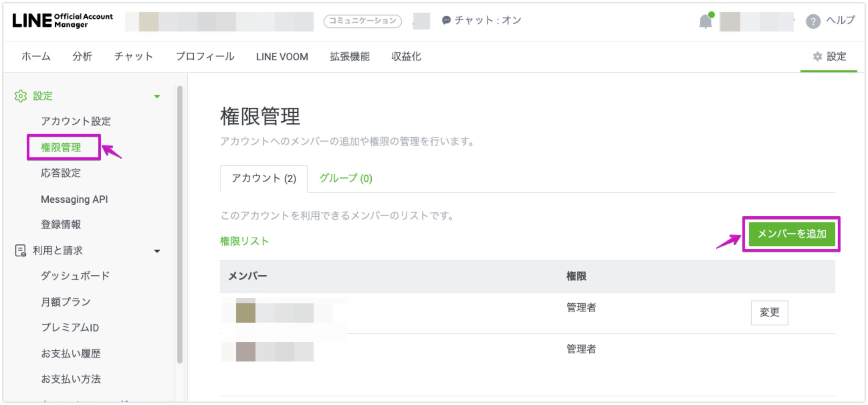
Task: Open the 分析 menu in the top navigation
Action: (82, 56)
